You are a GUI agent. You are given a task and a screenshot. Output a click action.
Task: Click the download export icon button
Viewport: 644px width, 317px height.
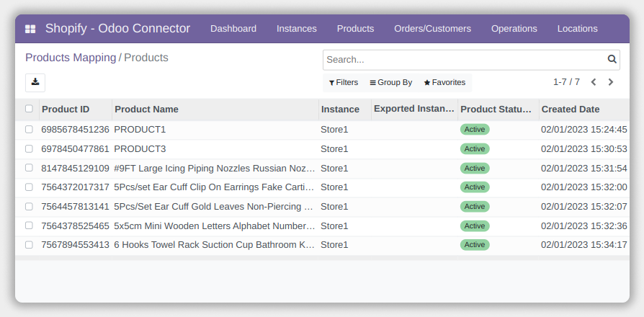35,83
